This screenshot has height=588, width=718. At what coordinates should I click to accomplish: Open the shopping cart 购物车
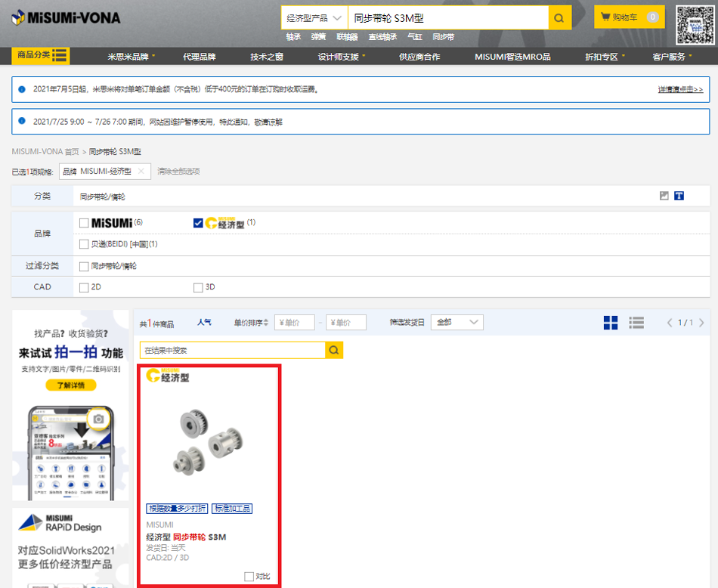click(629, 17)
